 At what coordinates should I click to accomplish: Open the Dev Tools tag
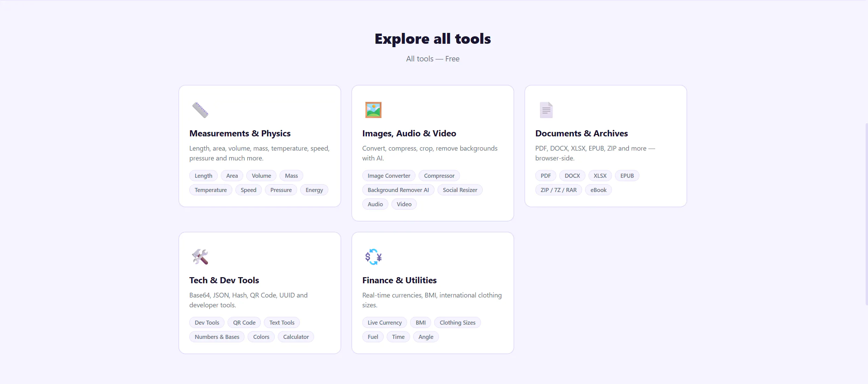[207, 323]
